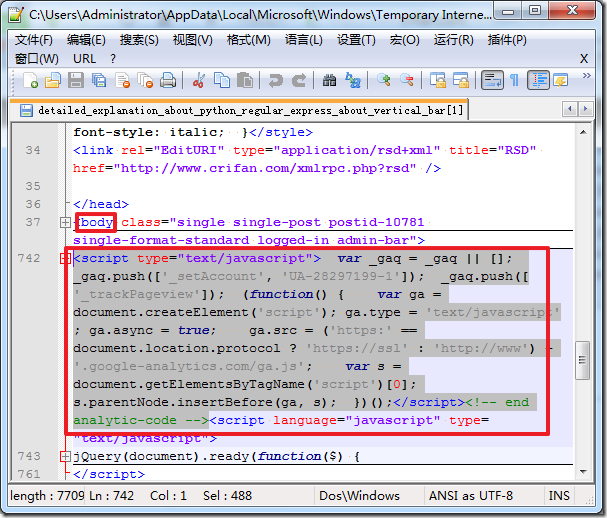
Task: Close document with X in menu bar
Action: 584,59
